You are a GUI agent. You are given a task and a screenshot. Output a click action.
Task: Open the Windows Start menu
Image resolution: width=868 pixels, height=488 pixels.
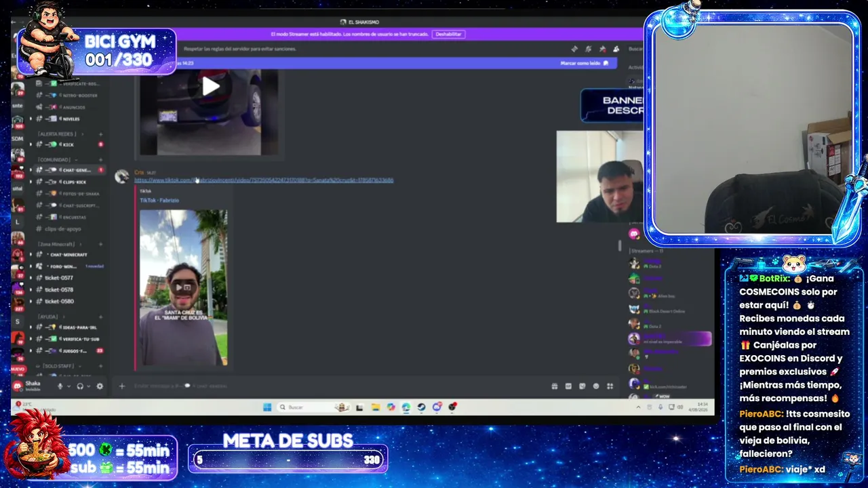click(267, 407)
